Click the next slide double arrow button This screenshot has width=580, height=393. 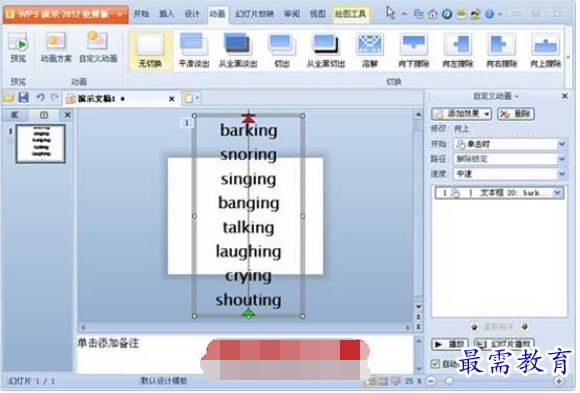(x=418, y=328)
